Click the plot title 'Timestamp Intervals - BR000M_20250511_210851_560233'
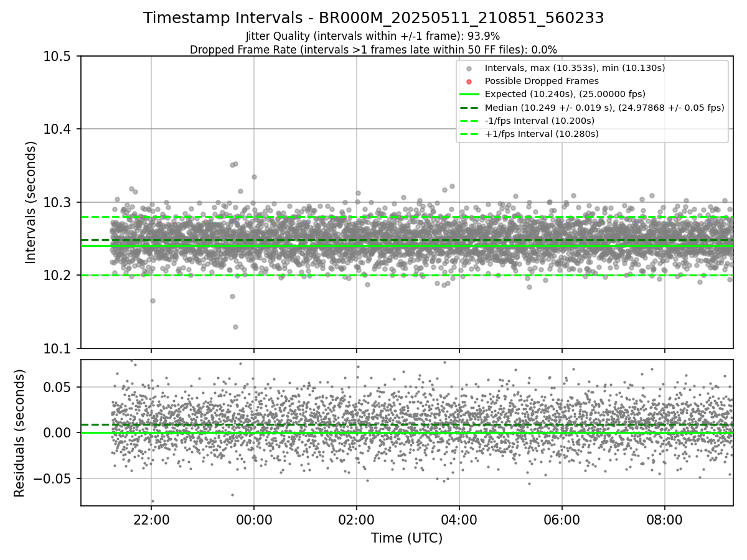This screenshot has height=560, width=747. pyautogui.click(x=374, y=18)
